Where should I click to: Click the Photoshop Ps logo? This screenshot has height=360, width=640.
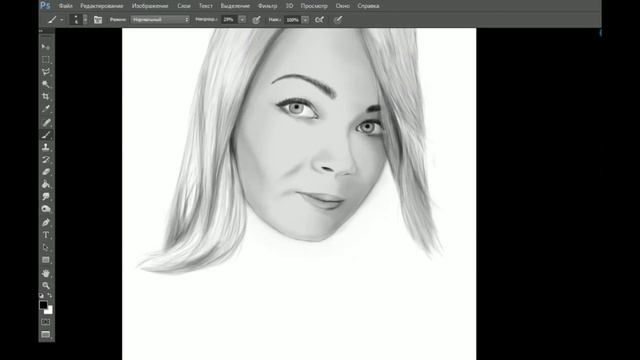pyautogui.click(x=45, y=5)
